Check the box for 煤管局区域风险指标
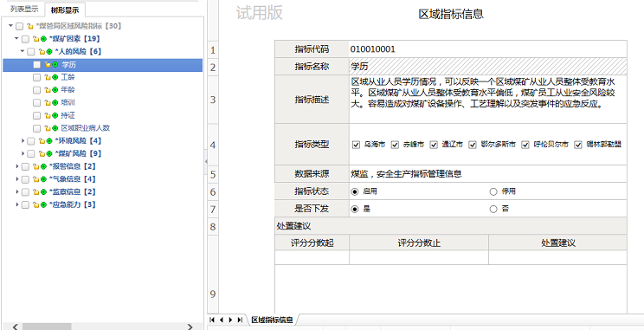 pos(19,26)
